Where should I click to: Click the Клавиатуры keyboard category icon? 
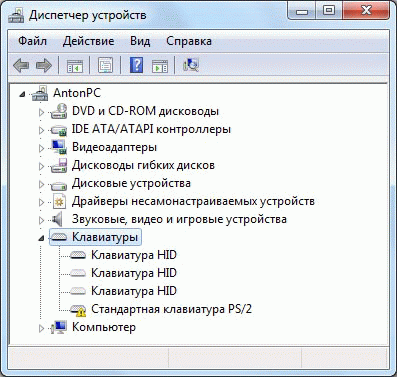click(59, 237)
